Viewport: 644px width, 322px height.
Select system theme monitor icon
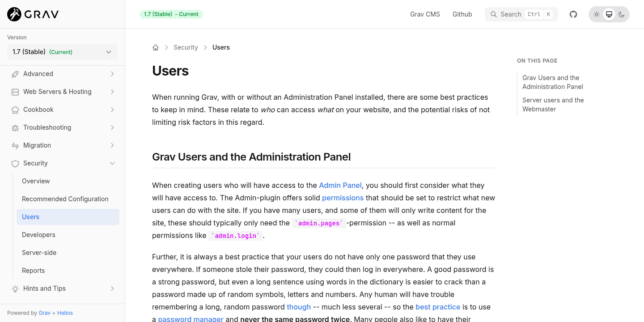tap(609, 14)
